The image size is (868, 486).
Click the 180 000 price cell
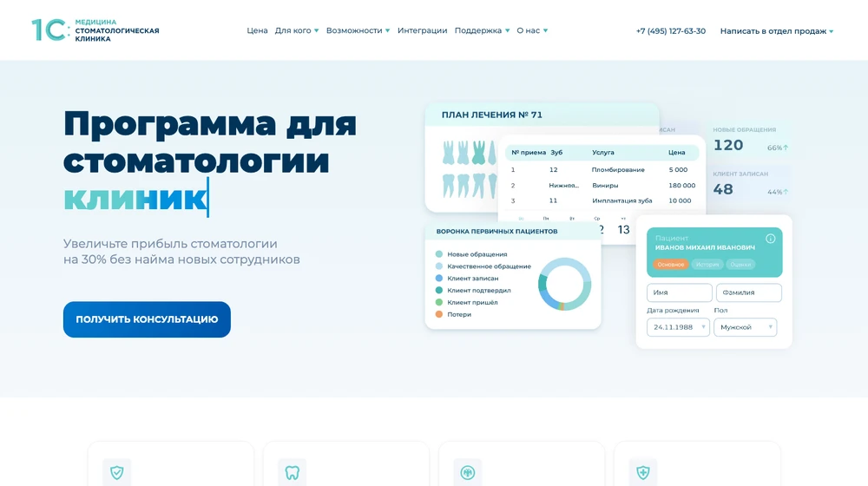tap(682, 186)
